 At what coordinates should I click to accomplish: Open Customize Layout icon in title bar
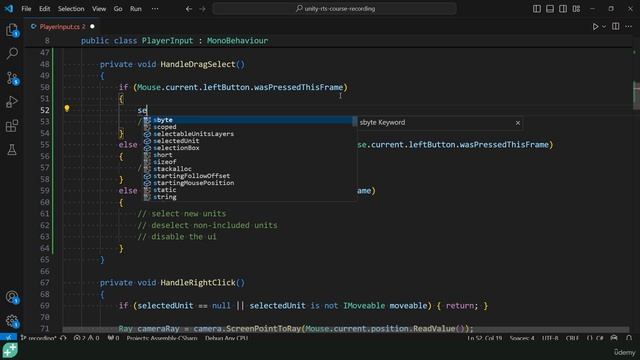(x=576, y=9)
